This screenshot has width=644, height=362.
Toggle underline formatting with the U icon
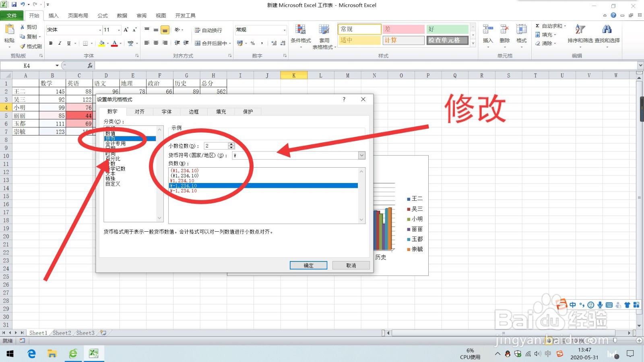pos(68,43)
